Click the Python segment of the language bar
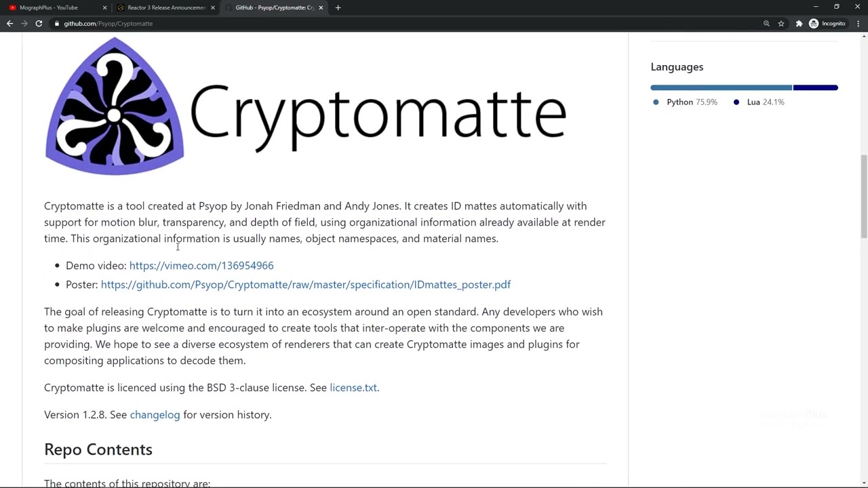The width and height of the screenshot is (868, 488). pyautogui.click(x=721, y=87)
